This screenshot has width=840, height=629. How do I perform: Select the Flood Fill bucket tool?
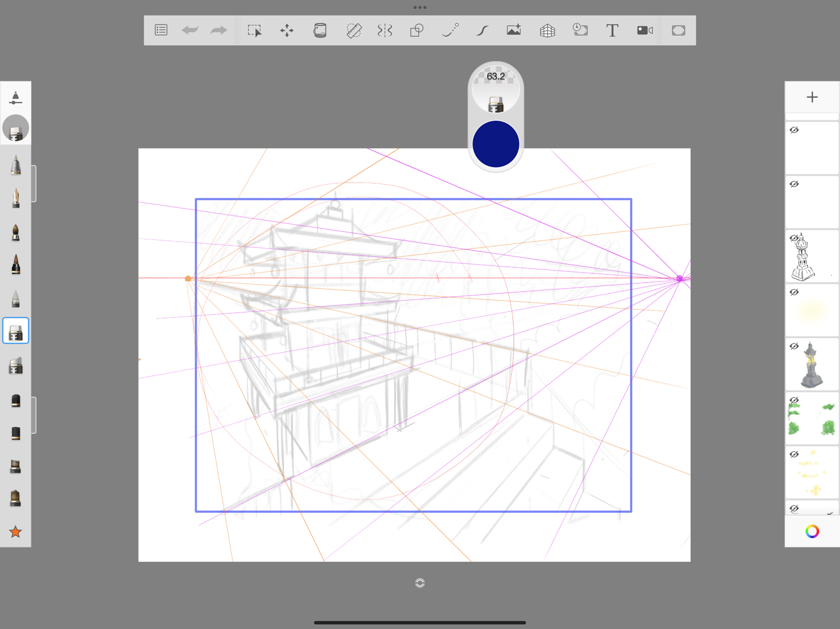tap(320, 30)
